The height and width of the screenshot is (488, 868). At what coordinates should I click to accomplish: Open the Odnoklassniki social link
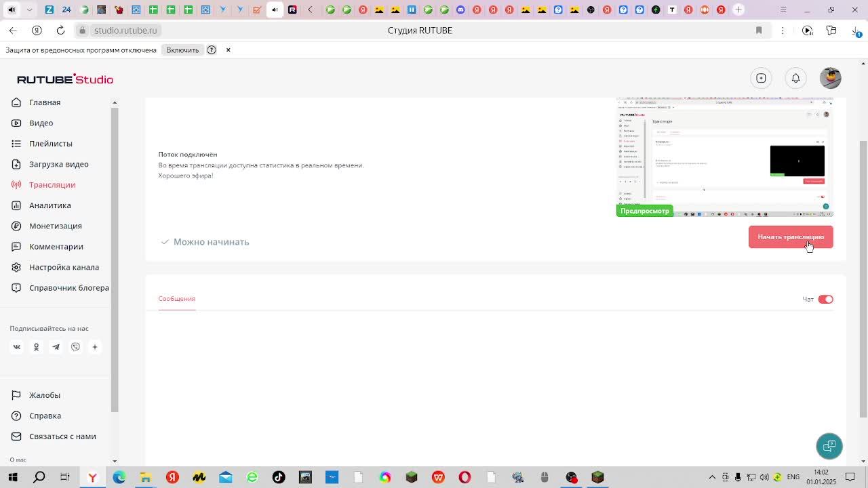click(37, 347)
